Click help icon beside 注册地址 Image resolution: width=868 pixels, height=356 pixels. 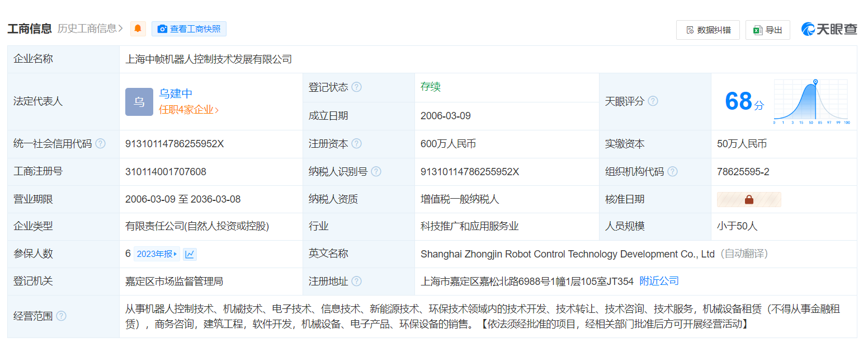click(356, 281)
